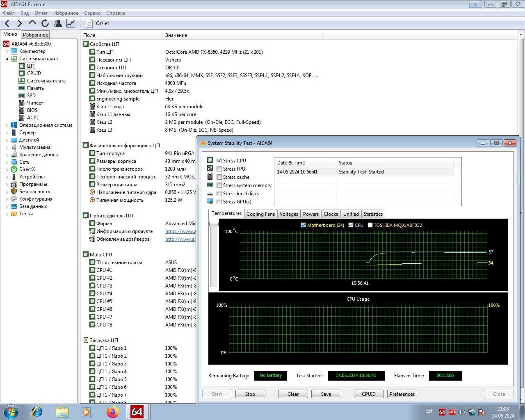Switch to the Избранное tab
The height and width of the screenshot is (420, 525).
point(35,35)
